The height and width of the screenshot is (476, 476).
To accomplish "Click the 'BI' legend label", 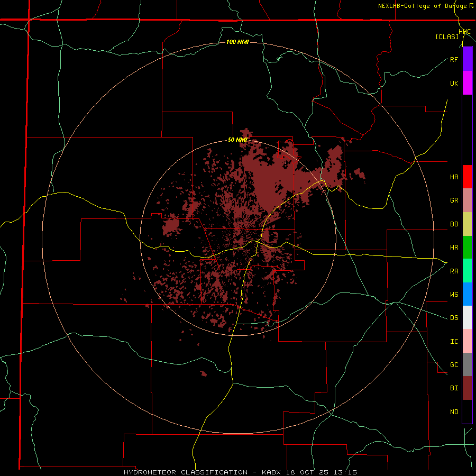I will (454, 388).
